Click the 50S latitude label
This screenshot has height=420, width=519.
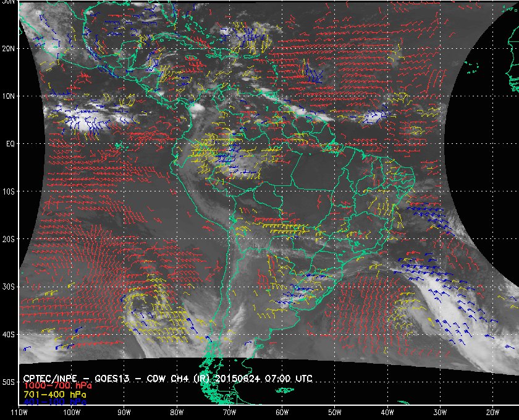click(x=8, y=382)
